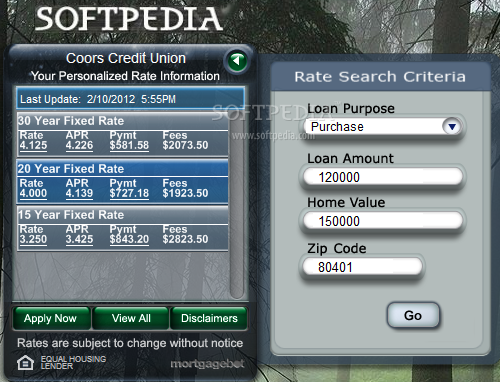500x382 pixels.
Task: Click the 20 year APR 4.139 link
Action: point(79,193)
